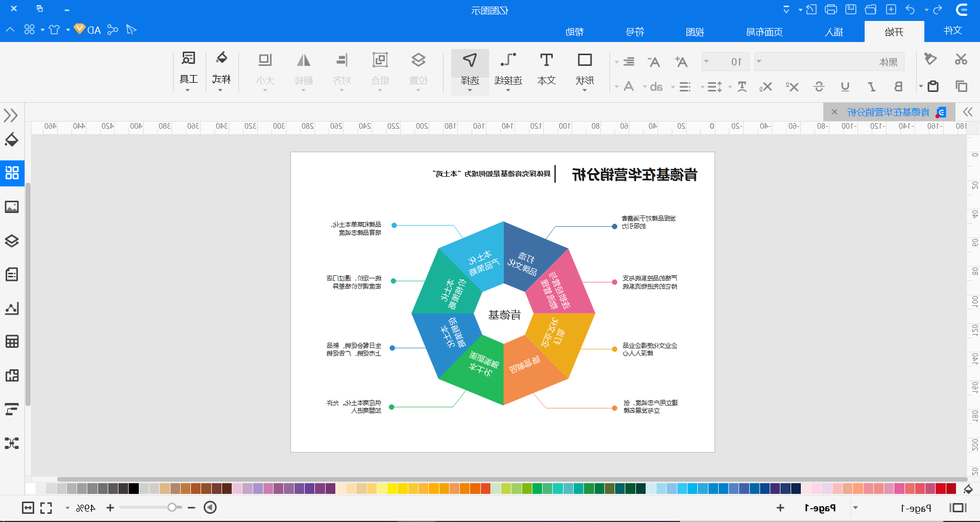Open the shuffle arrows panel in sidebar
Screen dimensions: 980x522
pyautogui.click(x=12, y=443)
